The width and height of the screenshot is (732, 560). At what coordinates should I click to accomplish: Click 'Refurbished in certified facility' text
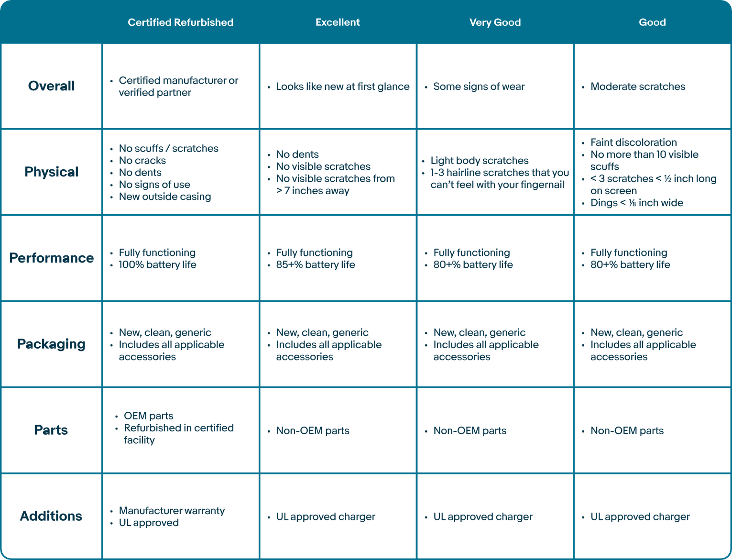coord(179,434)
